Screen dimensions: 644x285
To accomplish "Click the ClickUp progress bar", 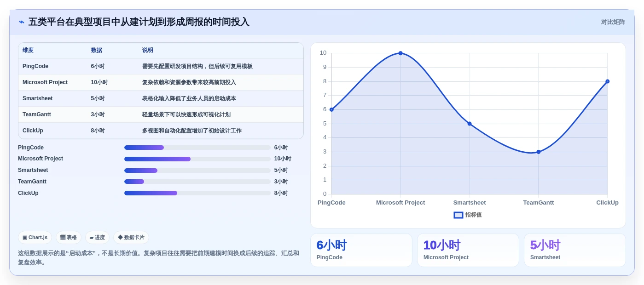I will pyautogui.click(x=197, y=193).
